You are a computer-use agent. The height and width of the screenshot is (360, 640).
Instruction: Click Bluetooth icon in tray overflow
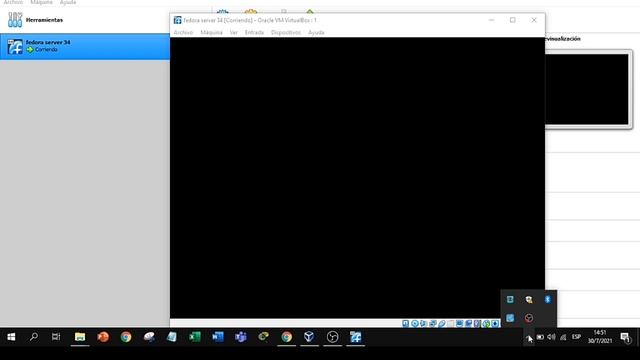point(547,299)
